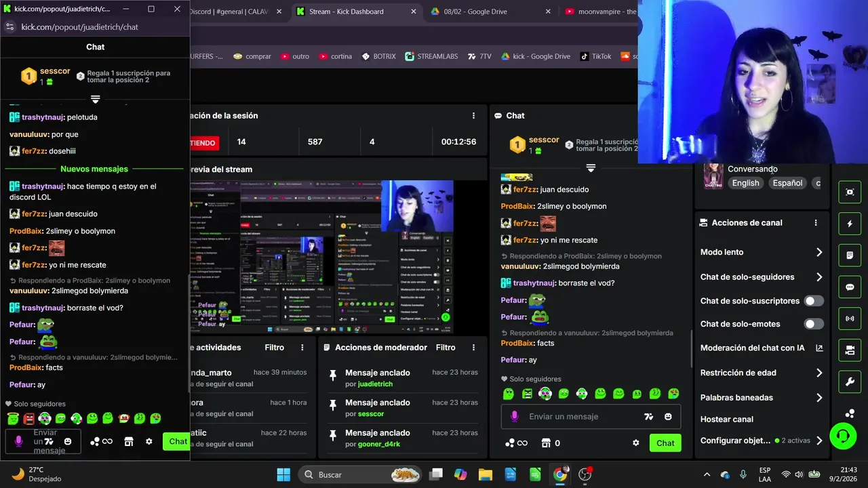Screen dimensions: 868x488
Task: Open 7TV emote menu in dashboard chat input
Action: [649, 416]
